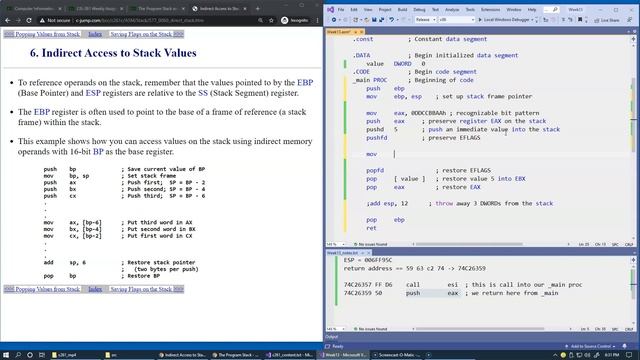Viewport: 640px width, 360px height.
Task: Open the Windows Start menu
Action: pyautogui.click(x=6, y=355)
